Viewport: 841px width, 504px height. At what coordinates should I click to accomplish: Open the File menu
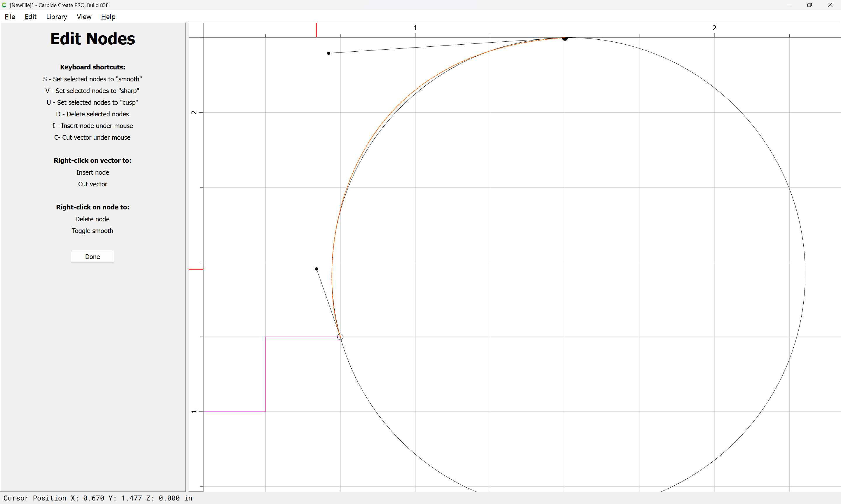(x=10, y=17)
